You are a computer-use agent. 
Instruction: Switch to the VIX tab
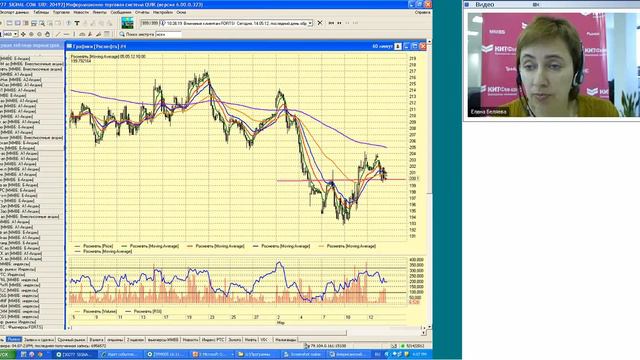[x=264, y=340]
